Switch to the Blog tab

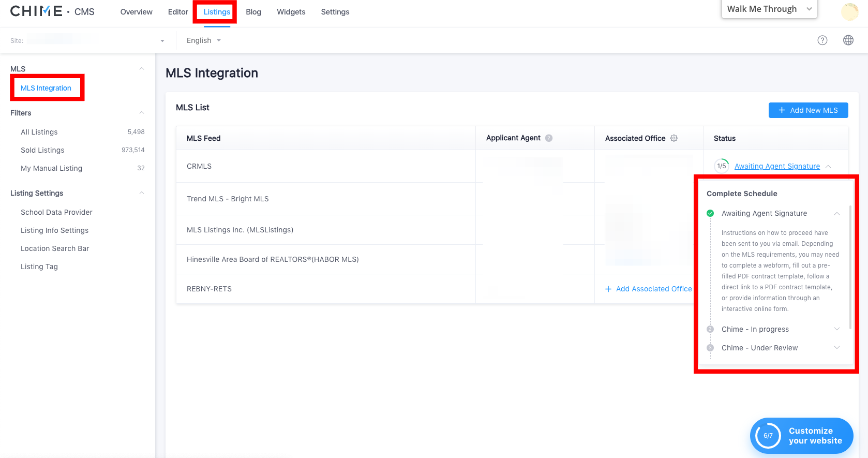253,12
